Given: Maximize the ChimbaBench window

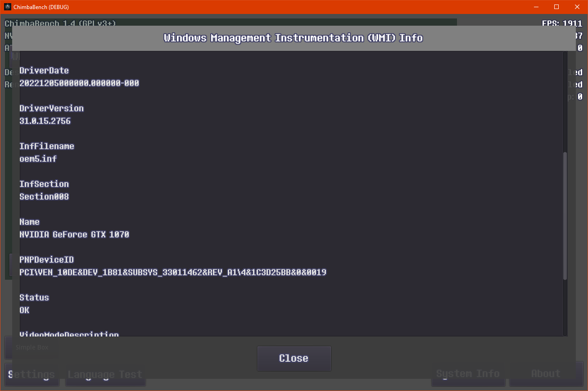Looking at the screenshot, I should (x=556, y=7).
